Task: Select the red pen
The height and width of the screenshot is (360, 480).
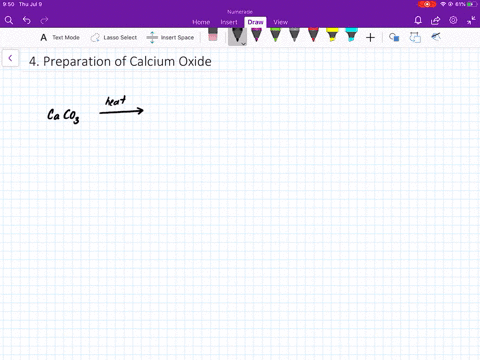Action: pyautogui.click(x=313, y=35)
